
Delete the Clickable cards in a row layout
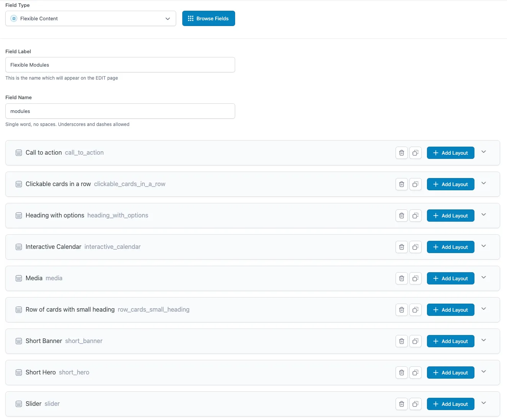tap(401, 184)
